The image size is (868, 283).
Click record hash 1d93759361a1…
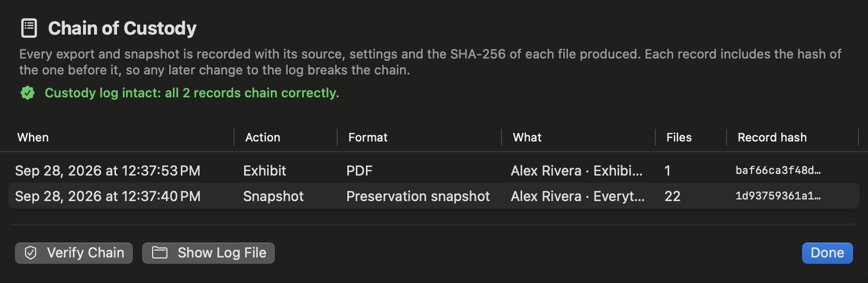click(x=778, y=196)
